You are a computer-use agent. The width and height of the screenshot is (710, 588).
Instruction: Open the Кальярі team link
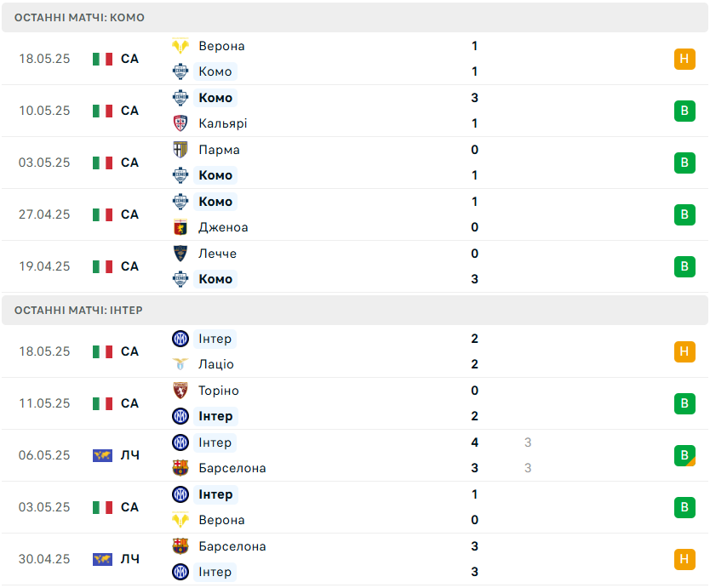222,123
